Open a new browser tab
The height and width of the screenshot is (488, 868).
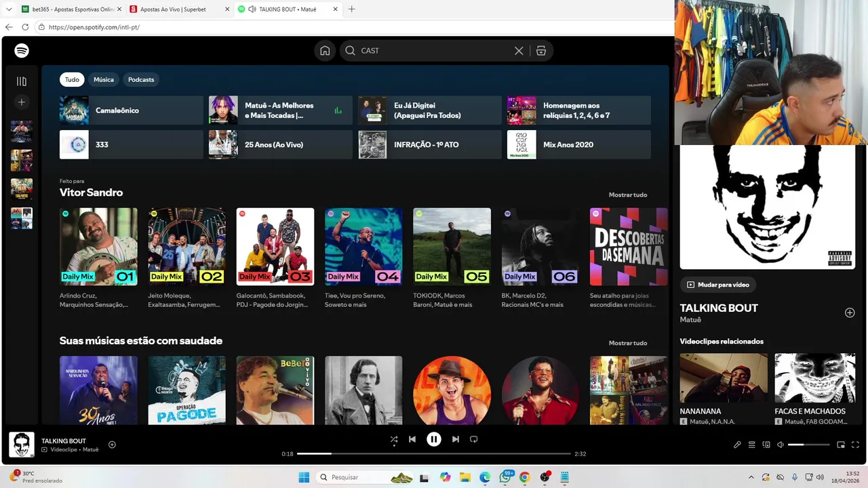351,9
